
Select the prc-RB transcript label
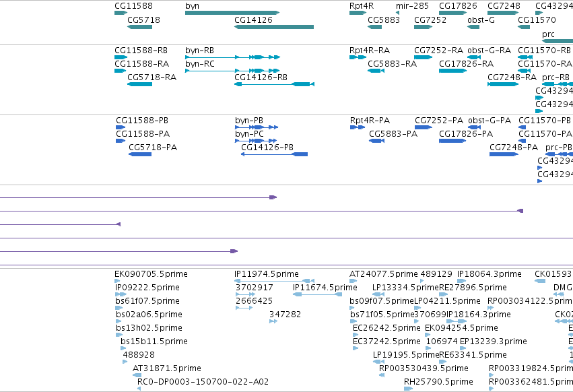click(555, 77)
